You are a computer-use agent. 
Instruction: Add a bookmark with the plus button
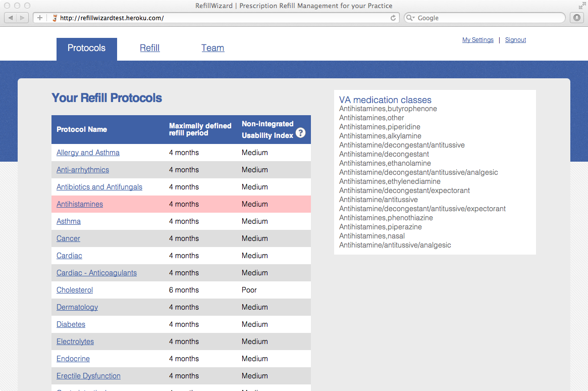(x=40, y=18)
